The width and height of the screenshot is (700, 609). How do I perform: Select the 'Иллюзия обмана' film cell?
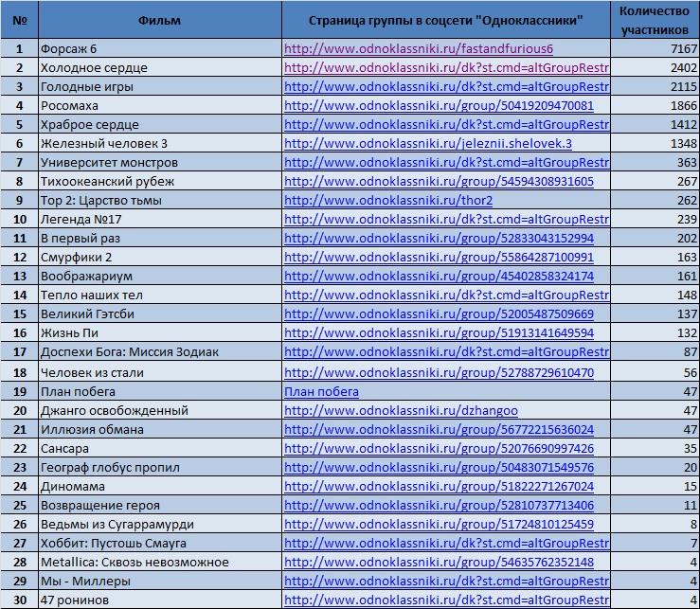click(x=160, y=429)
